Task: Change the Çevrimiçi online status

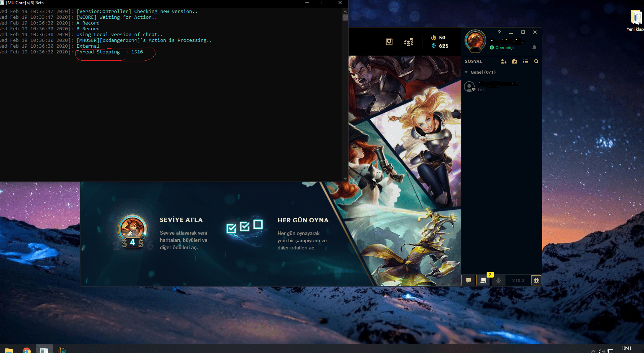Action: (x=502, y=48)
